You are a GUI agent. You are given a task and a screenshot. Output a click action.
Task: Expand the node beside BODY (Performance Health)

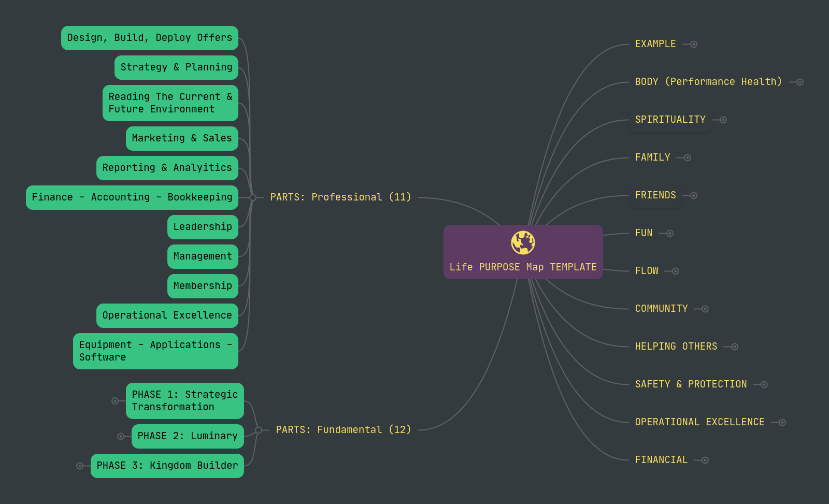[x=798, y=81]
